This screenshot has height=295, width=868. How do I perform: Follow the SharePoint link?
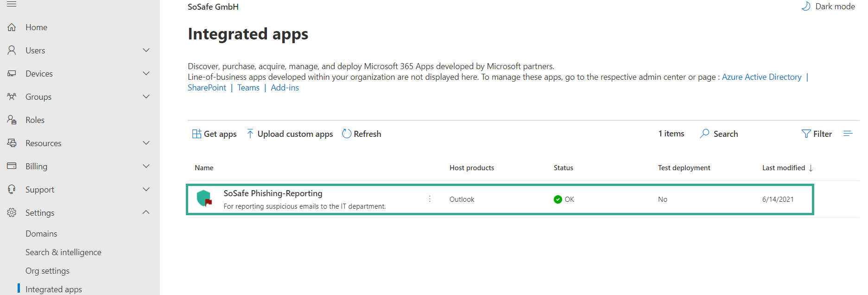(x=207, y=88)
